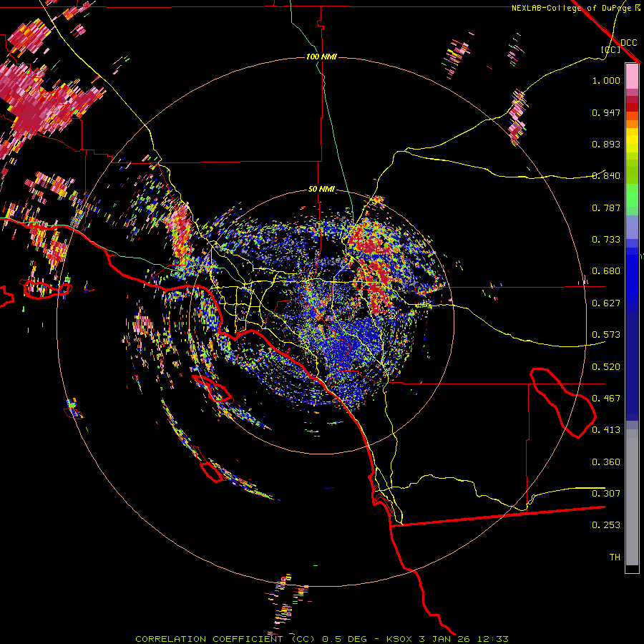Pick the light pink band atop color scale

pyautogui.click(x=632, y=76)
